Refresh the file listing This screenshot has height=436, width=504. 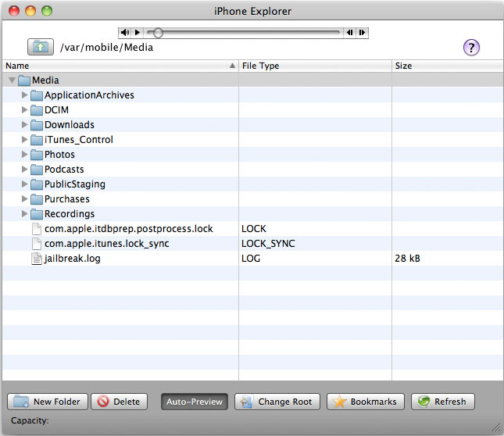click(442, 402)
